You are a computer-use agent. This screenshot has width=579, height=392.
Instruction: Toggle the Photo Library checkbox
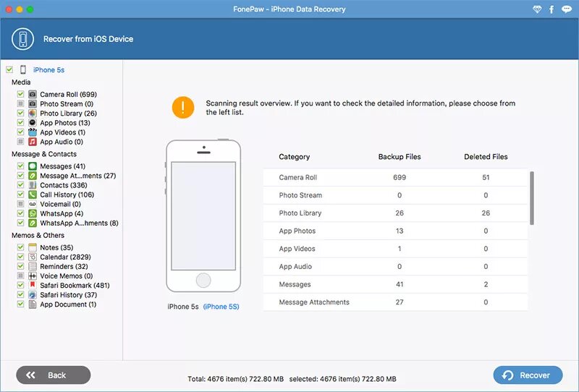coord(21,114)
